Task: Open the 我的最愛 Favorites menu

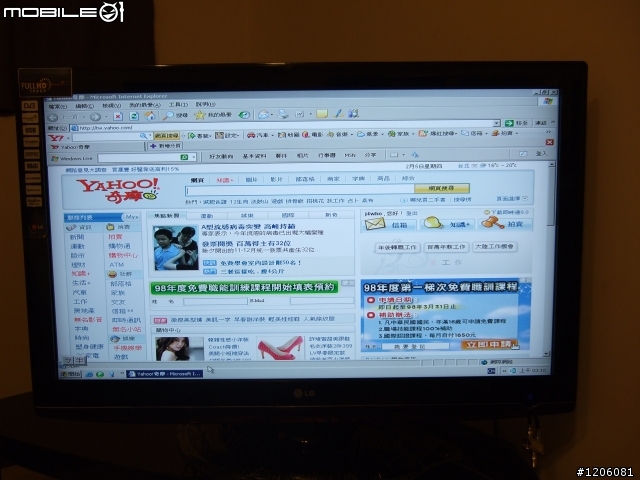Action: tap(144, 105)
